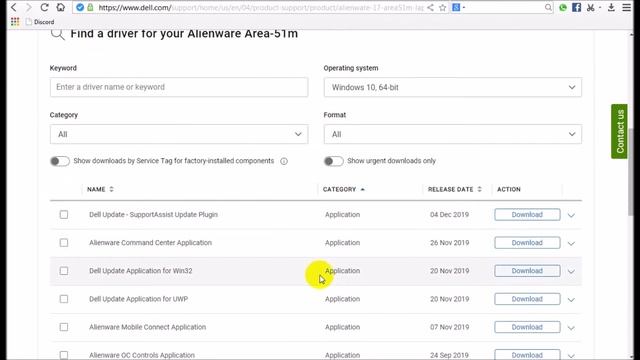Click the scissors screenshot extension icon

point(591,7)
